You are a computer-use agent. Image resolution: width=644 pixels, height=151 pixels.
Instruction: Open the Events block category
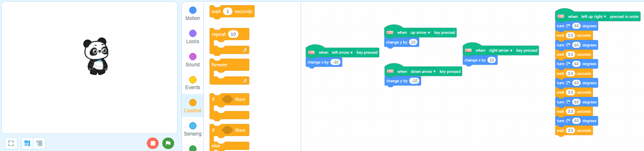tap(192, 83)
